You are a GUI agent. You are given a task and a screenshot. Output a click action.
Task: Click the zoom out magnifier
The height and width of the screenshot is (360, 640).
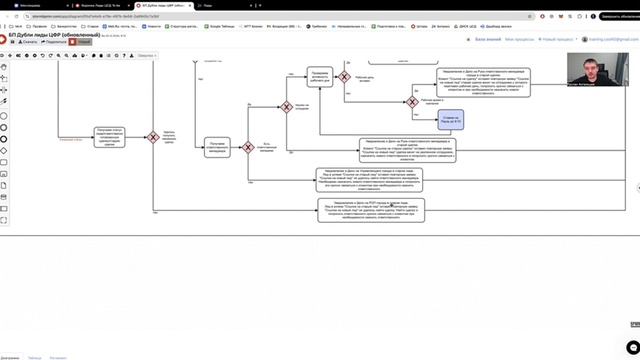[x=67, y=56]
